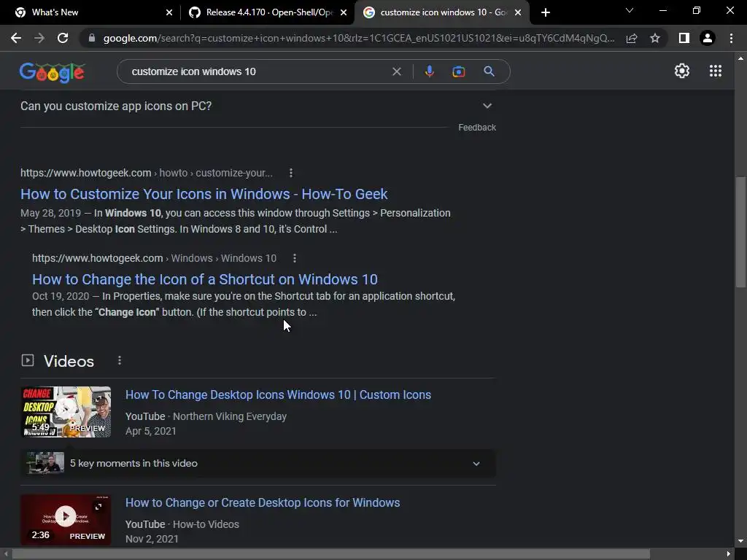Screen dimensions: 747x560
Task: Open How to Change Icon of Shortcut link
Action: click(x=205, y=279)
